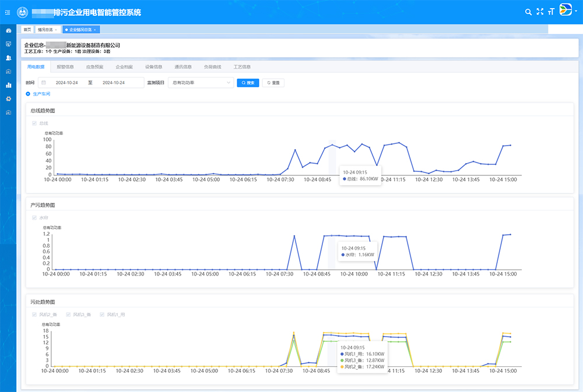The height and width of the screenshot is (392, 583).
Task: Select the 生产车间 radio button
Action: click(28, 94)
